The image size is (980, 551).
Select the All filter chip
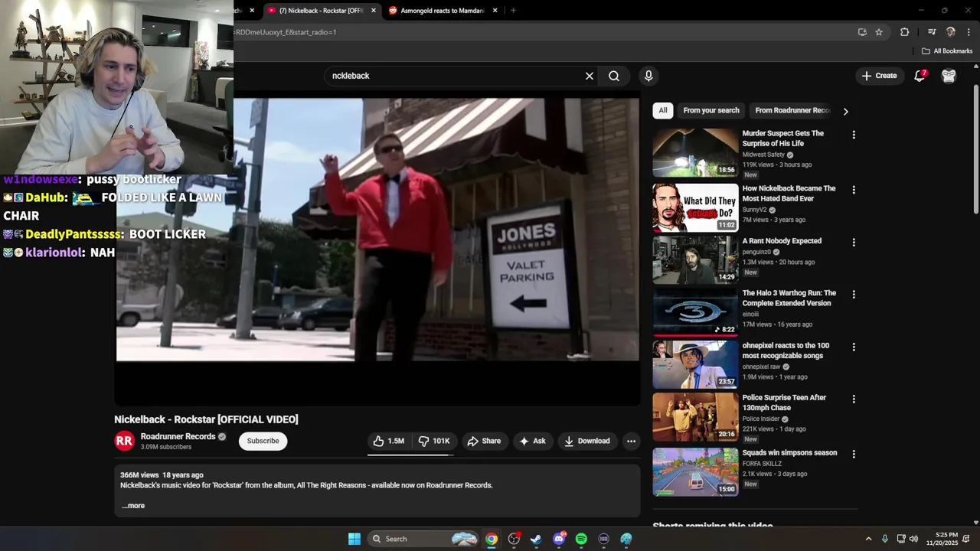[663, 110]
